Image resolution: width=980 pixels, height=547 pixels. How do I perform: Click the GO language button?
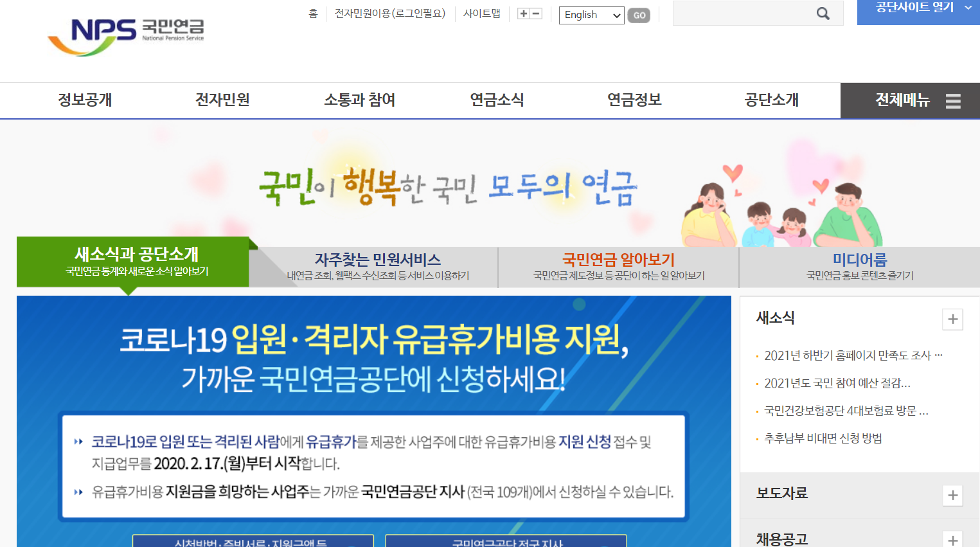(639, 15)
